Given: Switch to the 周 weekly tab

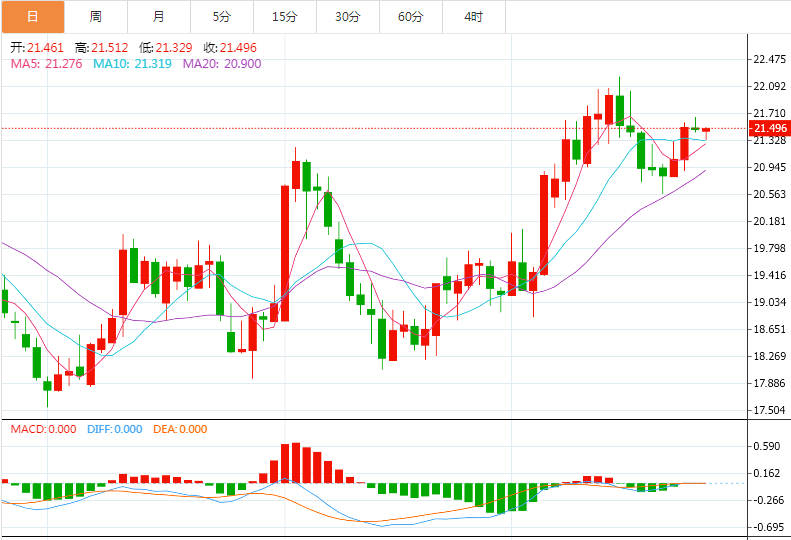Looking at the screenshot, I should [x=96, y=17].
